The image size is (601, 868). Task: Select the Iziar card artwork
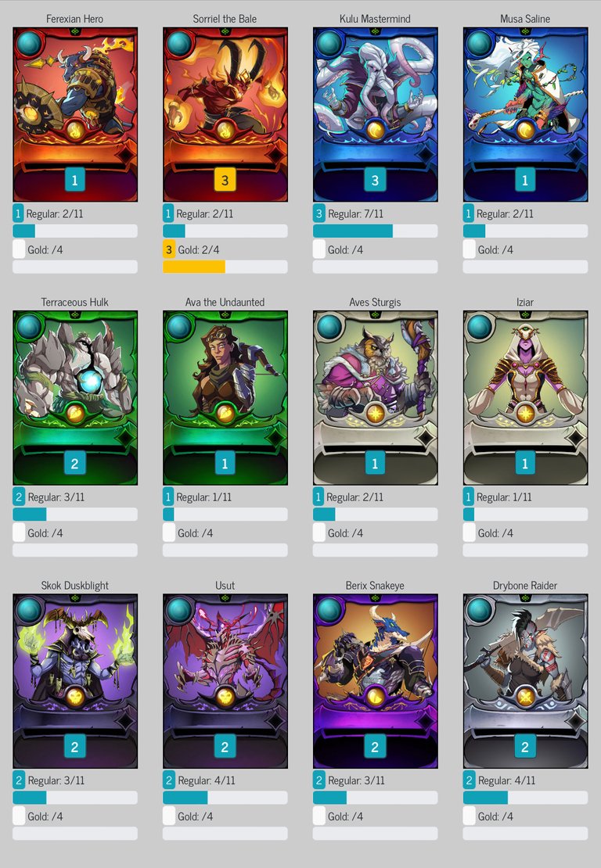pos(525,398)
